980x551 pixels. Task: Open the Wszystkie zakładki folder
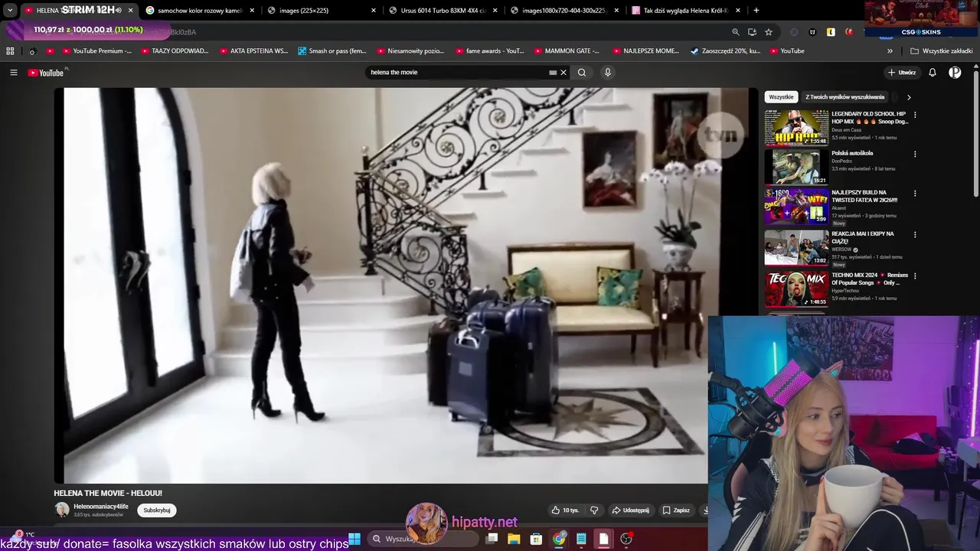pos(941,51)
